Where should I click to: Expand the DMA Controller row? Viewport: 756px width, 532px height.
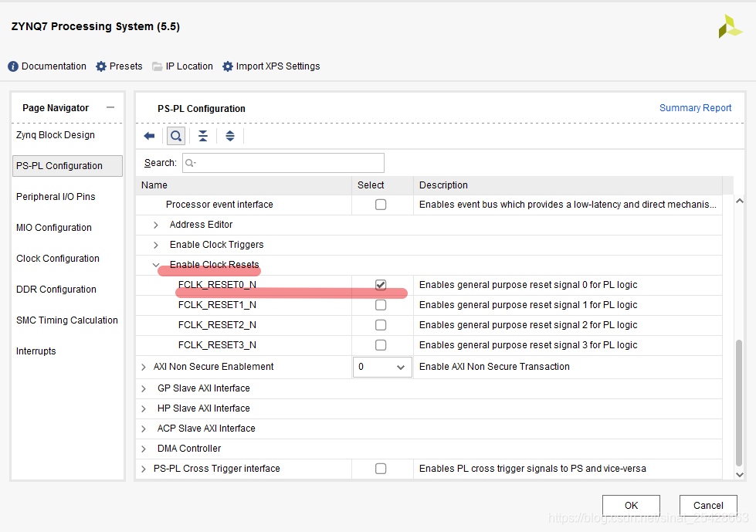[144, 449]
